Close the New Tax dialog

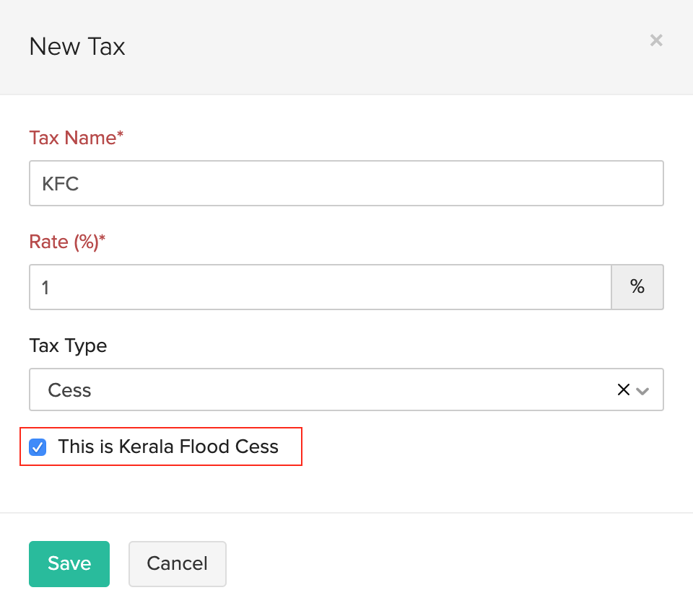(655, 40)
